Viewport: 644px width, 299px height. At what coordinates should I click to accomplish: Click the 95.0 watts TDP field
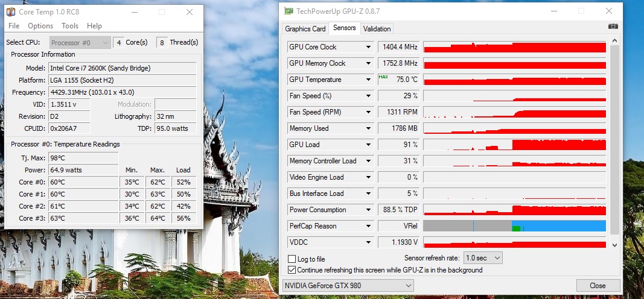(x=176, y=128)
